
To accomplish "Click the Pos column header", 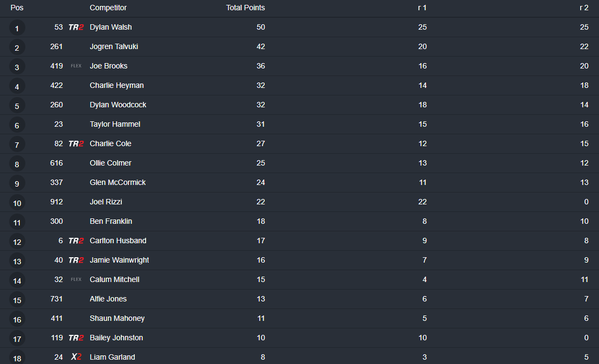I will pos(17,8).
